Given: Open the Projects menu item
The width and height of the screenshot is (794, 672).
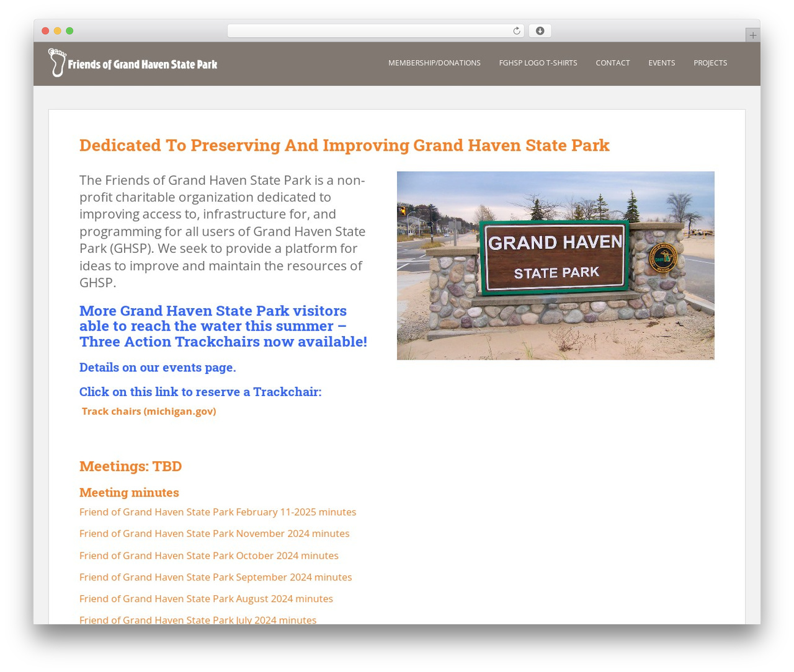Looking at the screenshot, I should [x=710, y=63].
